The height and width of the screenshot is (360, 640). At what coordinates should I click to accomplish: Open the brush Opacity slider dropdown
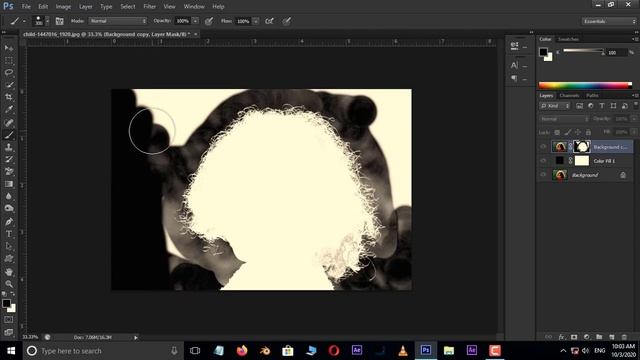(196, 21)
